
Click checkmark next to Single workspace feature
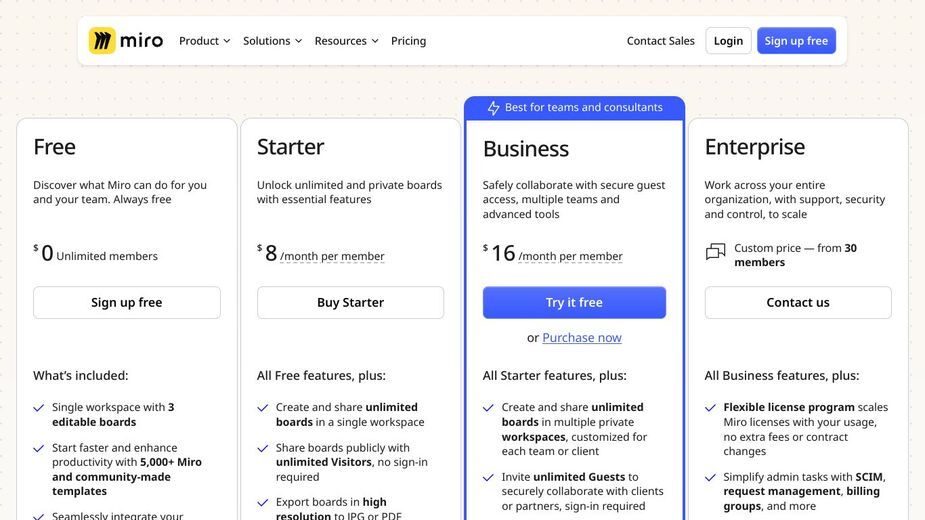pyautogui.click(x=39, y=408)
